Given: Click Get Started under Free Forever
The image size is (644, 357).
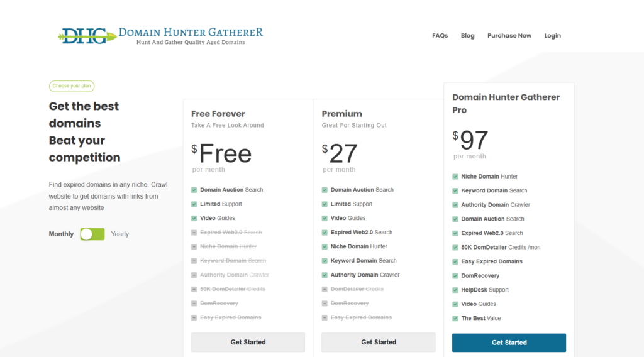Looking at the screenshot, I should tap(248, 342).
